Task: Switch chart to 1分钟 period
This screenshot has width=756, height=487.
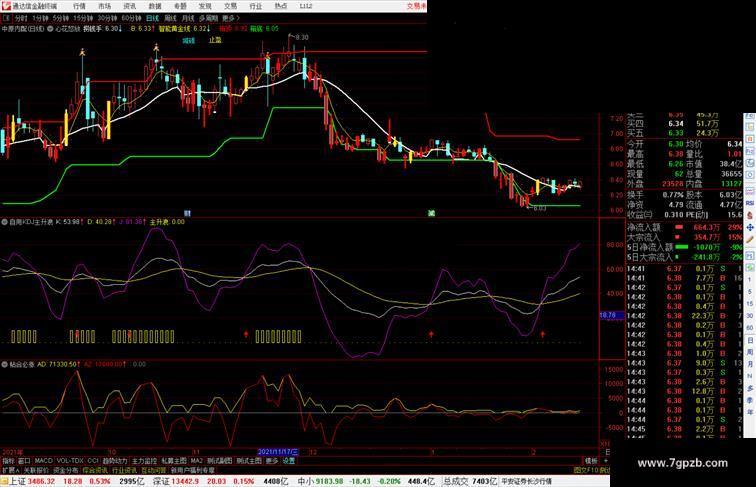Action: point(40,18)
